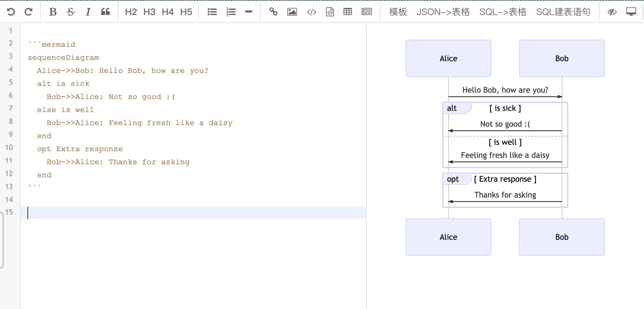Image resolution: width=644 pixels, height=309 pixels.
Task: Insert a block quote
Action: click(x=106, y=12)
